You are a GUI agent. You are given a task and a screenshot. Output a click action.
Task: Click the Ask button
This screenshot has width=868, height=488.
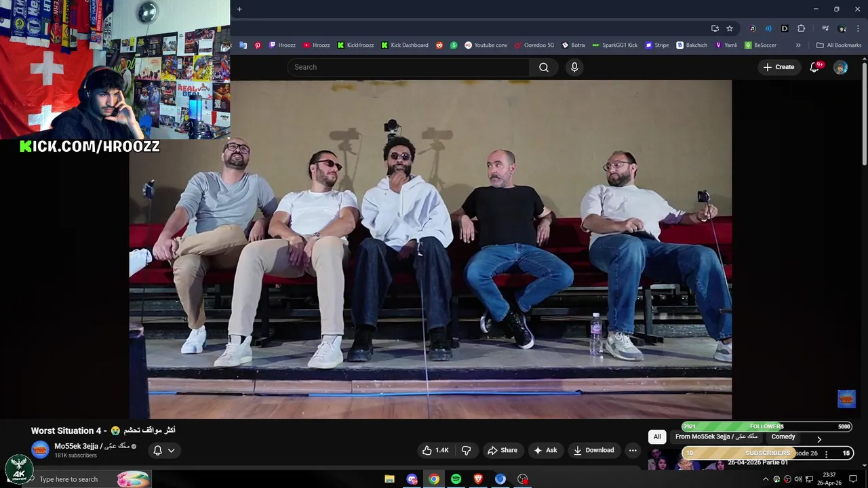coord(545,450)
